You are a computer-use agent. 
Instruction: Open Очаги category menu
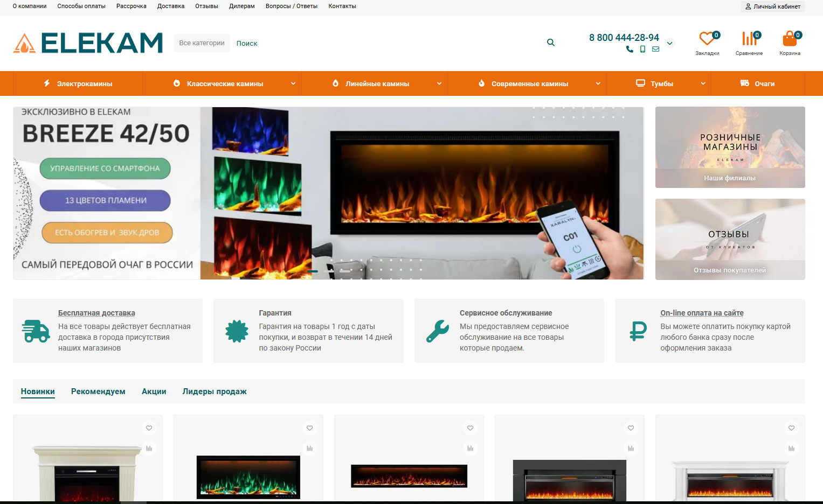click(x=758, y=83)
